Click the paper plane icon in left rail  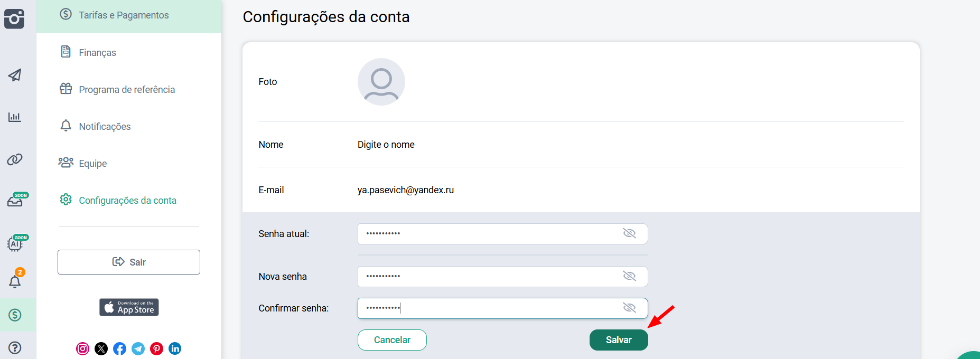15,75
